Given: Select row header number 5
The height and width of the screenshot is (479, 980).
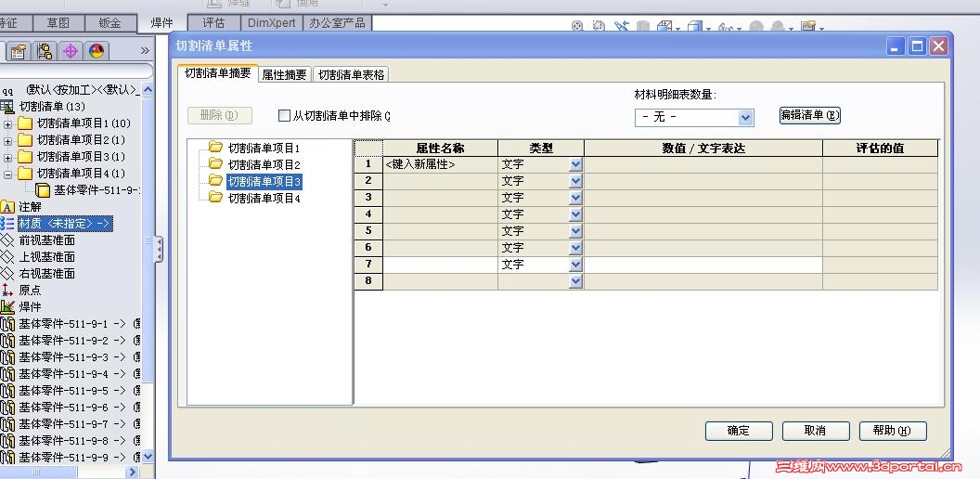Looking at the screenshot, I should pos(368,231).
